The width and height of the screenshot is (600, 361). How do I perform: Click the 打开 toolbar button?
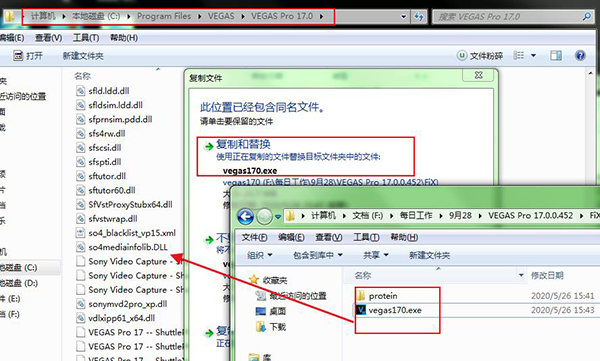point(28,56)
